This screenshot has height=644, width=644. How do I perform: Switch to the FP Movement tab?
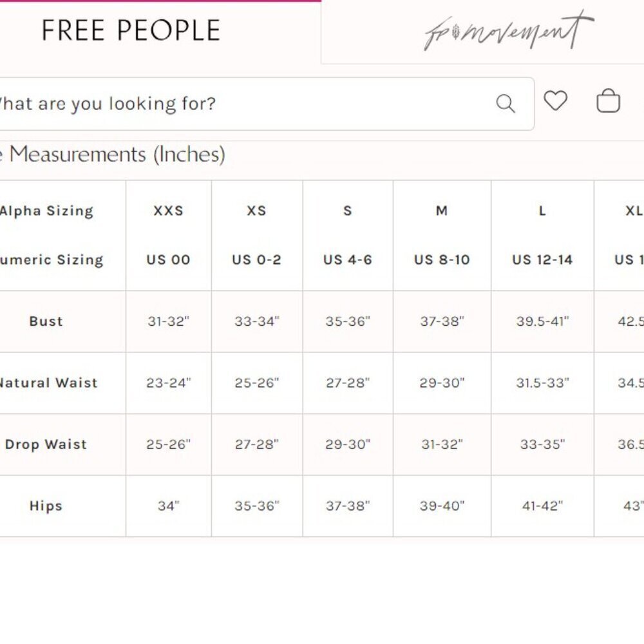point(509,32)
